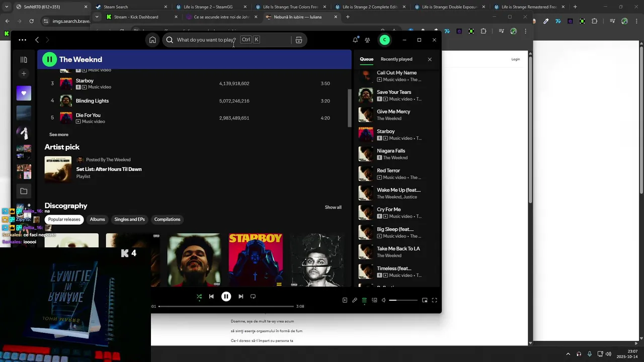Close the queue panel
Screen dimensions: 644x362
(430, 59)
